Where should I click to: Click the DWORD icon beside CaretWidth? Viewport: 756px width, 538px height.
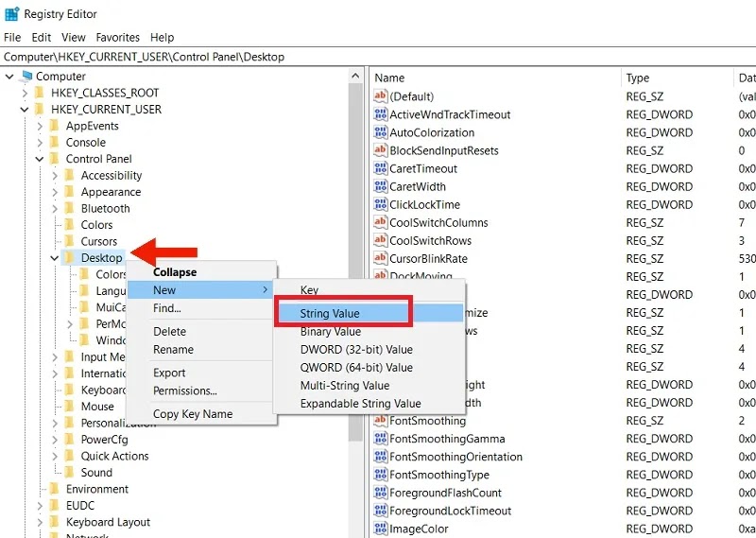(381, 186)
